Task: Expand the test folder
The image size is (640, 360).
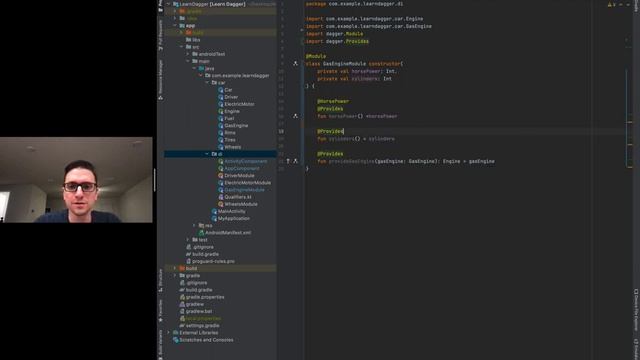Action: coord(188,240)
